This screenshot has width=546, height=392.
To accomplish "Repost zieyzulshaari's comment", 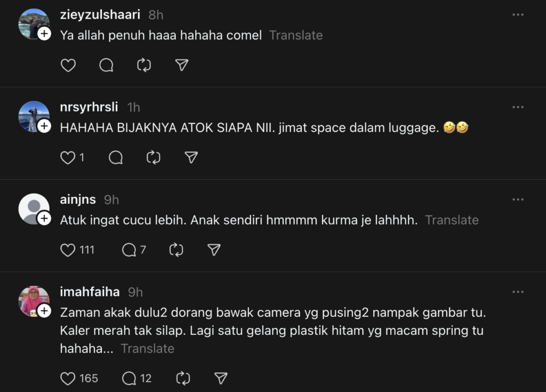I will pyautogui.click(x=144, y=65).
